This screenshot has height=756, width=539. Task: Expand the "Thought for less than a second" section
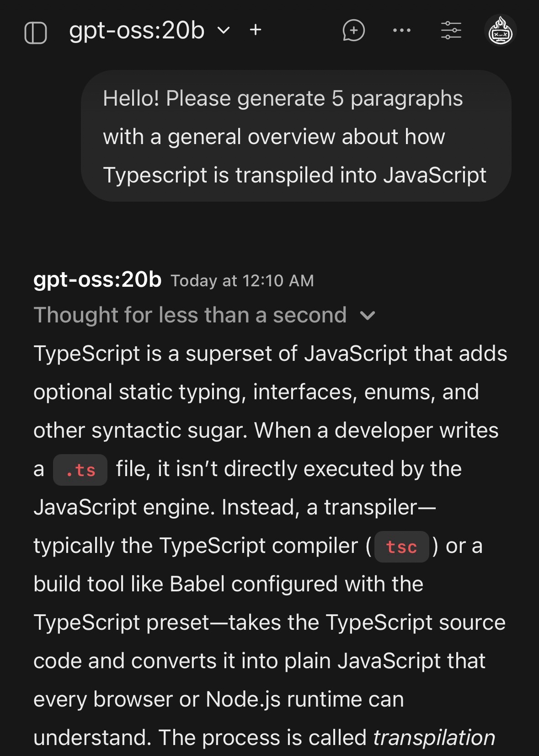(190, 315)
